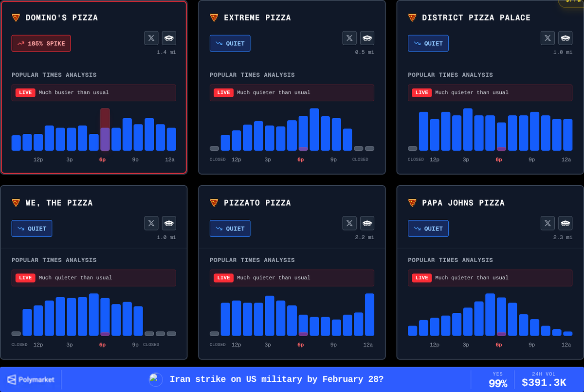Open the X icon on Papa Johns Pizza card
The height and width of the screenshot is (392, 584).
pos(547,223)
